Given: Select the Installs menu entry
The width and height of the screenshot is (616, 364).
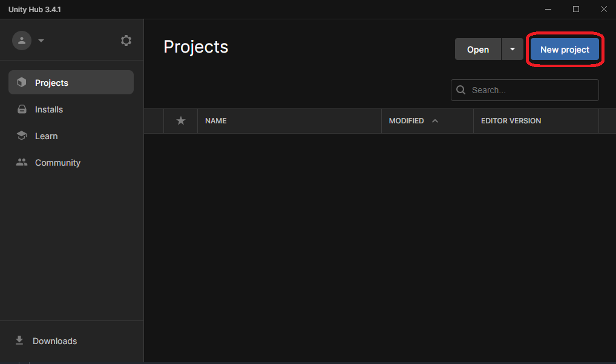Looking at the screenshot, I should click(x=47, y=109).
